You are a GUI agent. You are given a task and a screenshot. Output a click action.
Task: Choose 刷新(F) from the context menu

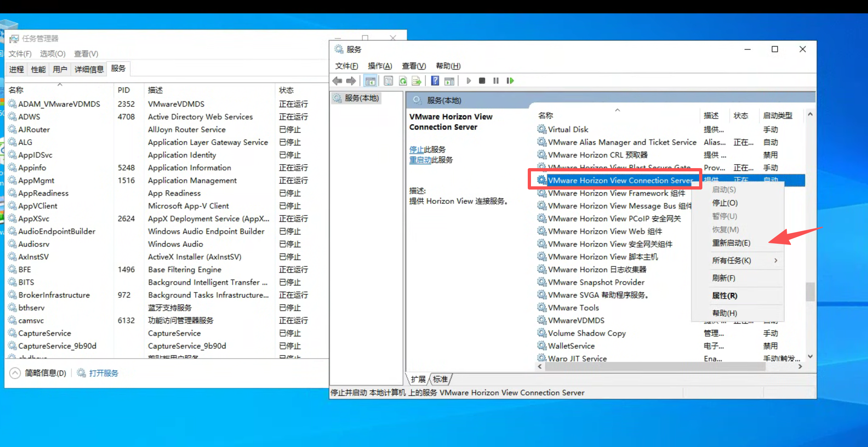click(723, 278)
